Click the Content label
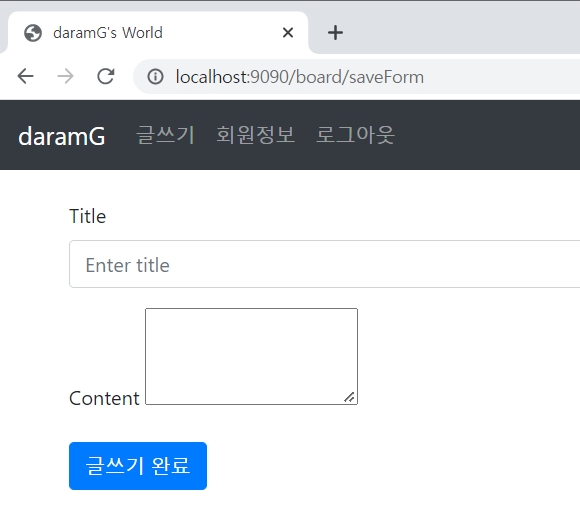The height and width of the screenshot is (512, 580). [104, 398]
